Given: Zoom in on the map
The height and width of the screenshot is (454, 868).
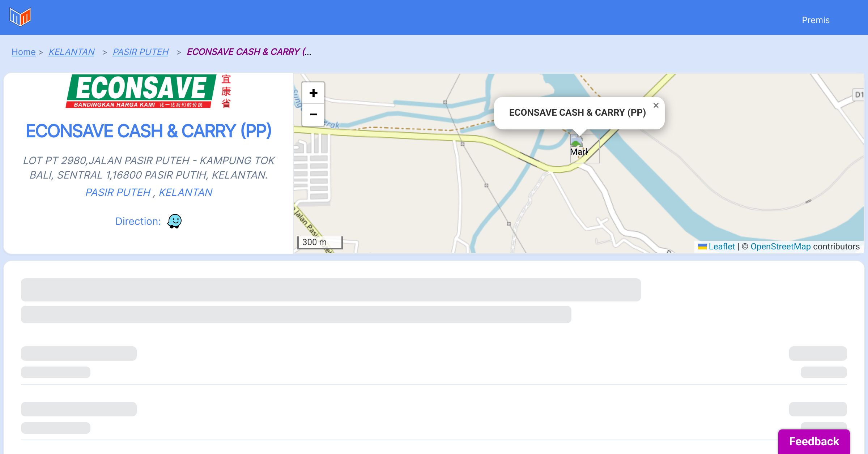Looking at the screenshot, I should pyautogui.click(x=313, y=93).
